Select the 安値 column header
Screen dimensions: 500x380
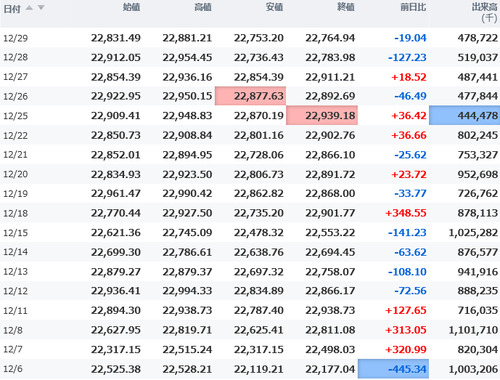tap(274, 7)
